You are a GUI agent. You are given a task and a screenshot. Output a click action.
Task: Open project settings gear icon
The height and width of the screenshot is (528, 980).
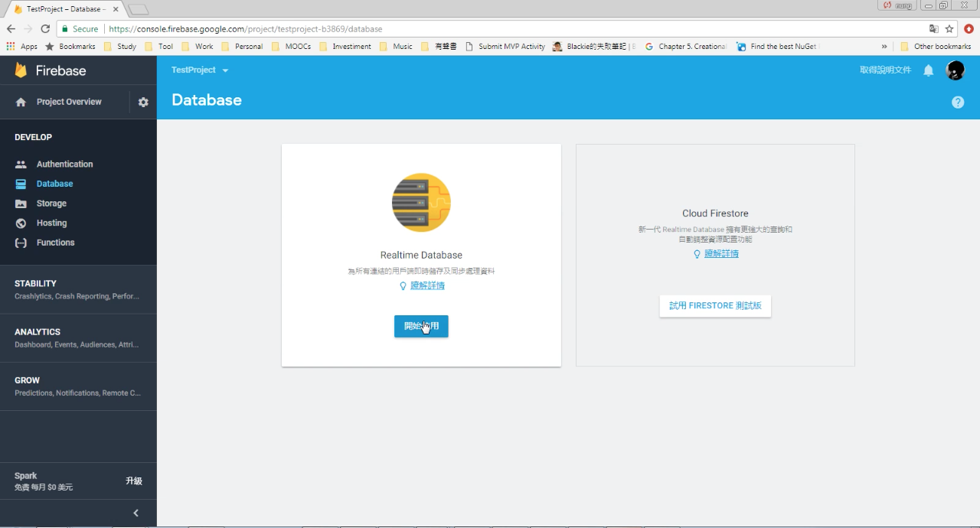pos(143,102)
